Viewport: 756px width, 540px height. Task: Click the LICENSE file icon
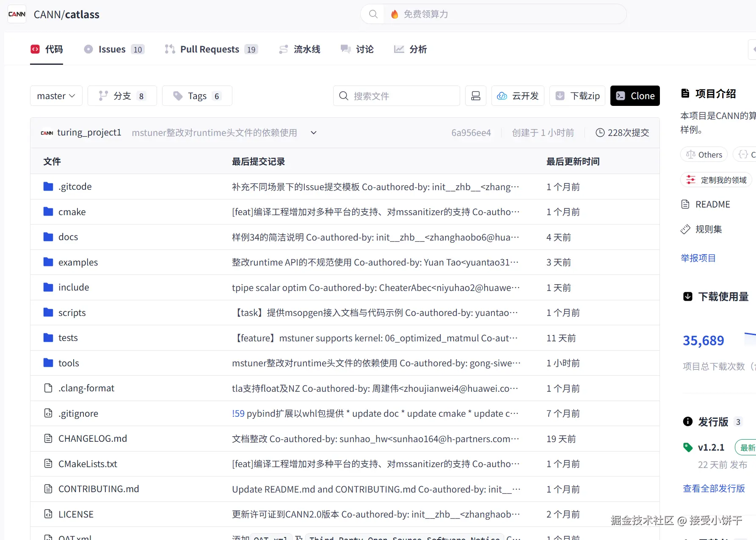48,514
